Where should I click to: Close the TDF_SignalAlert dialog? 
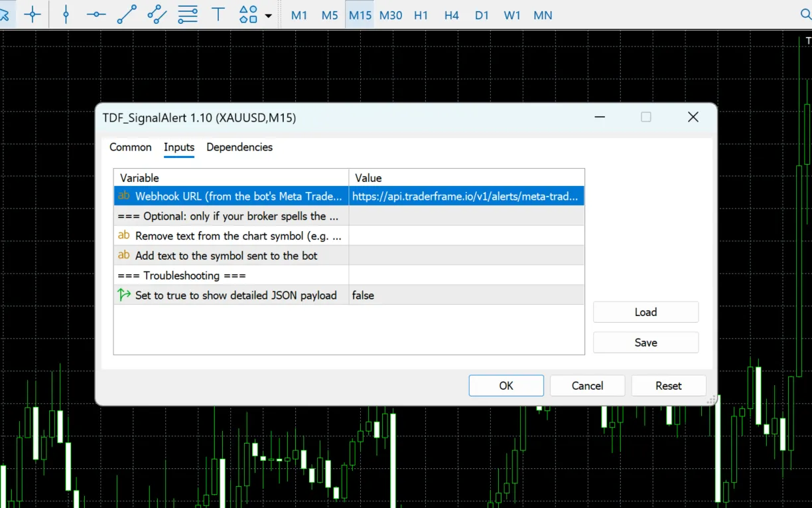coord(693,117)
